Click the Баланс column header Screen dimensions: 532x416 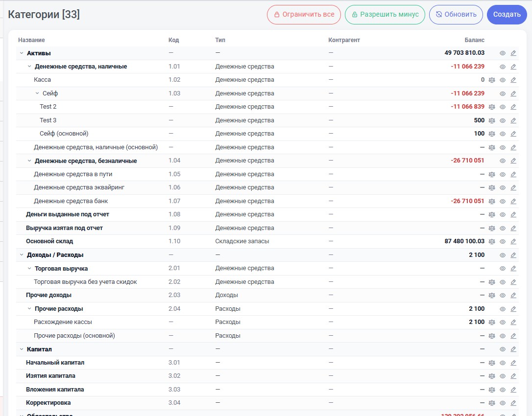(x=474, y=40)
